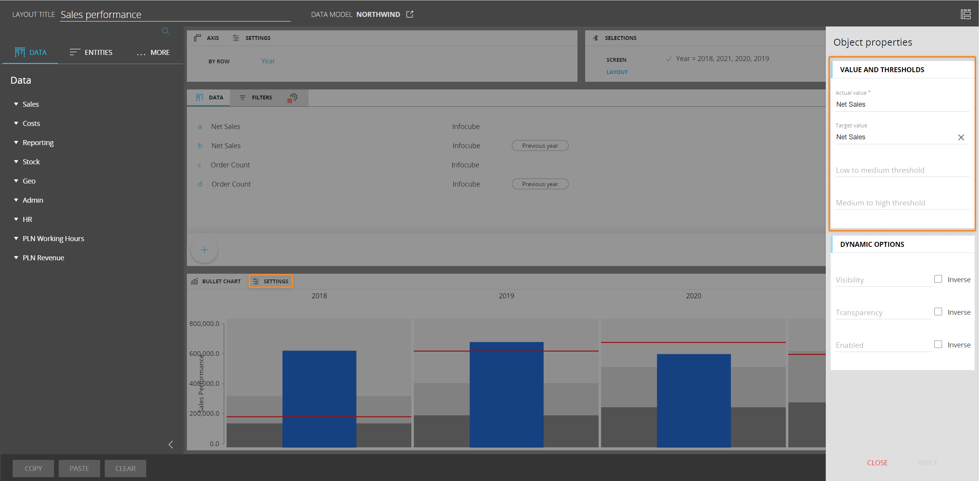The height and width of the screenshot is (481, 980).
Task: Click the plus icon to add data block
Action: point(204,250)
